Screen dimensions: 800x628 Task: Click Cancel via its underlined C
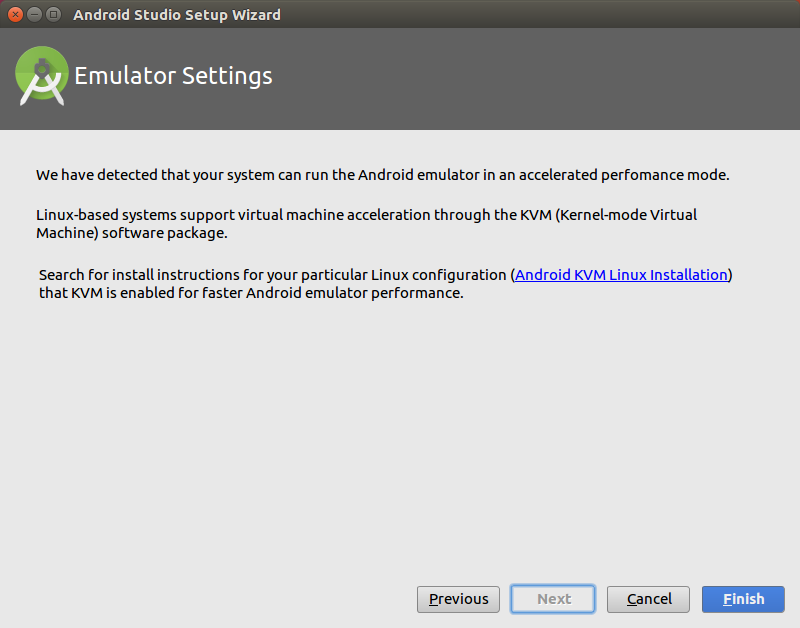tap(630, 599)
